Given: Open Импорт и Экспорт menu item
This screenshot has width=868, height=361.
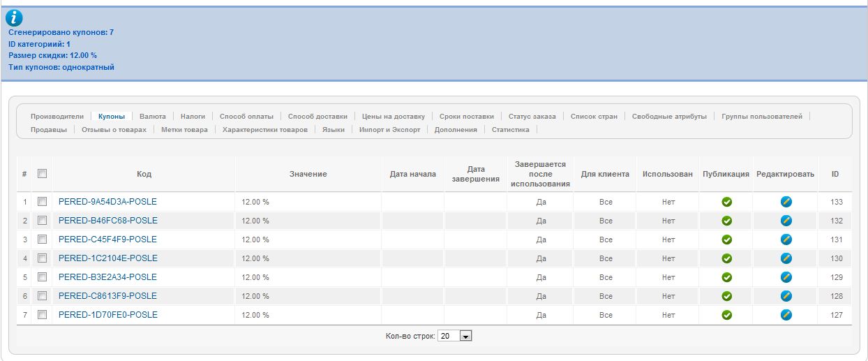Looking at the screenshot, I should pyautogui.click(x=389, y=130).
